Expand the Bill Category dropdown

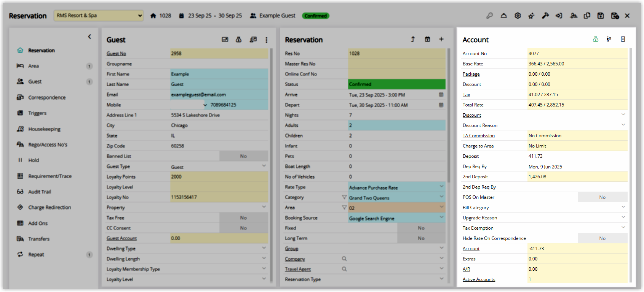tap(623, 207)
